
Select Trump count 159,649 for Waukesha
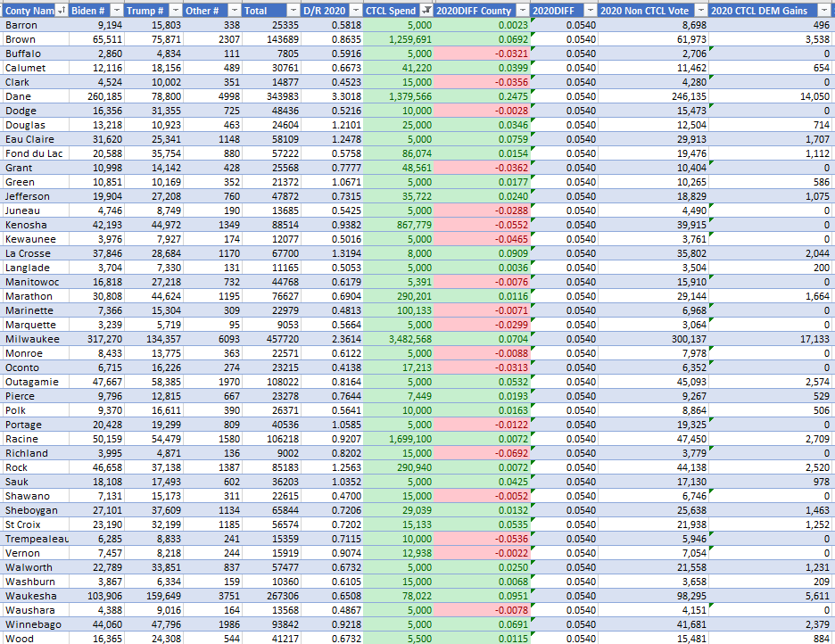coord(154,596)
